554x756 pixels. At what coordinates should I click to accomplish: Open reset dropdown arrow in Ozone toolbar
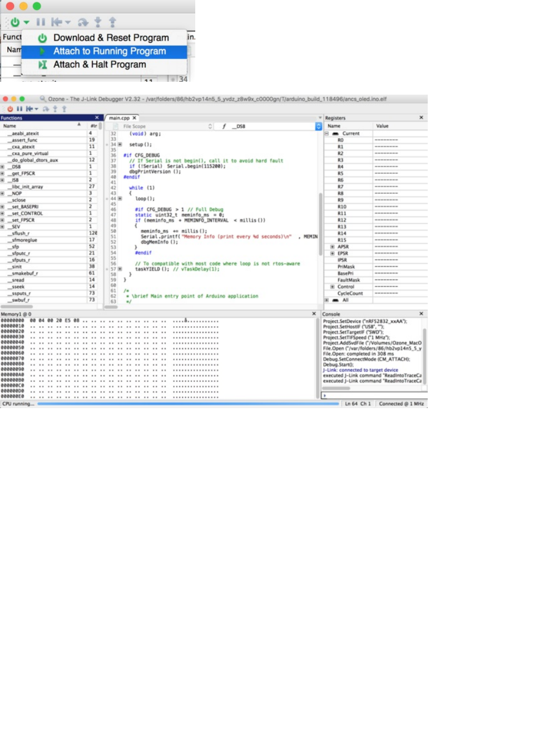[37, 109]
